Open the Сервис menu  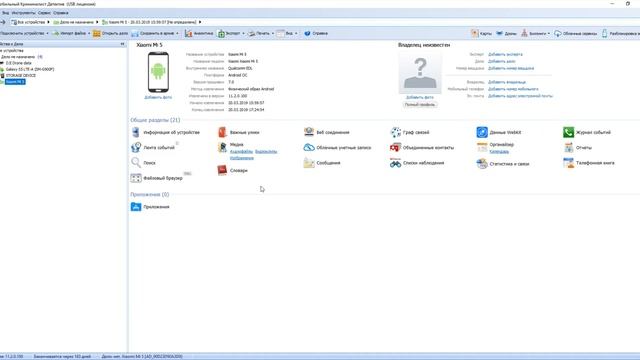point(44,13)
